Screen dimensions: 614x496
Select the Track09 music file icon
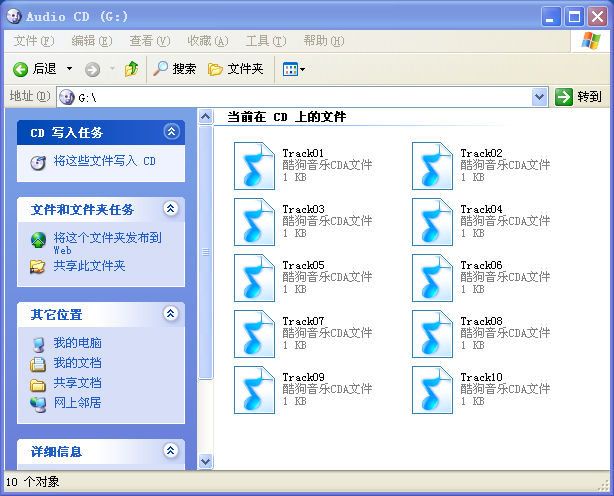[255, 390]
